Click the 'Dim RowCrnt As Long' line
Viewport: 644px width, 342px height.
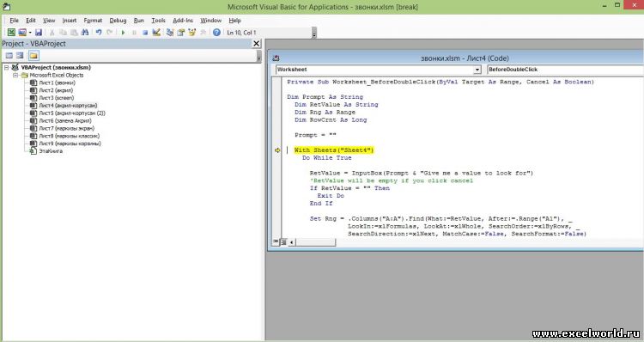[x=331, y=120]
